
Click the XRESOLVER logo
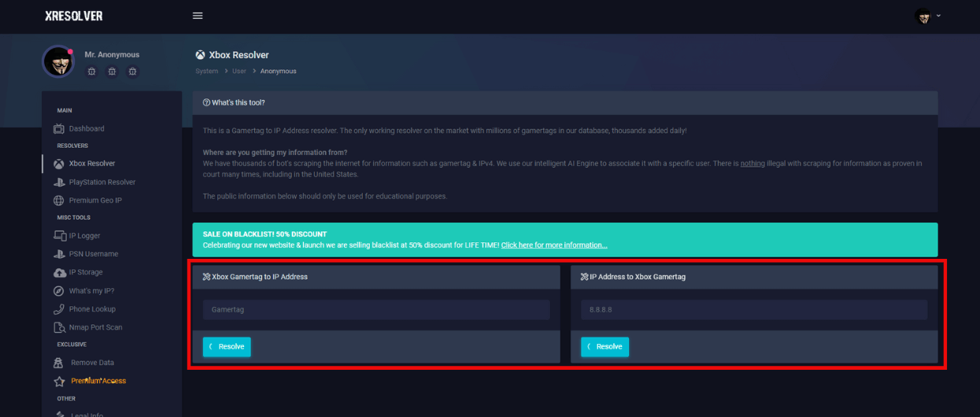pos(74,16)
